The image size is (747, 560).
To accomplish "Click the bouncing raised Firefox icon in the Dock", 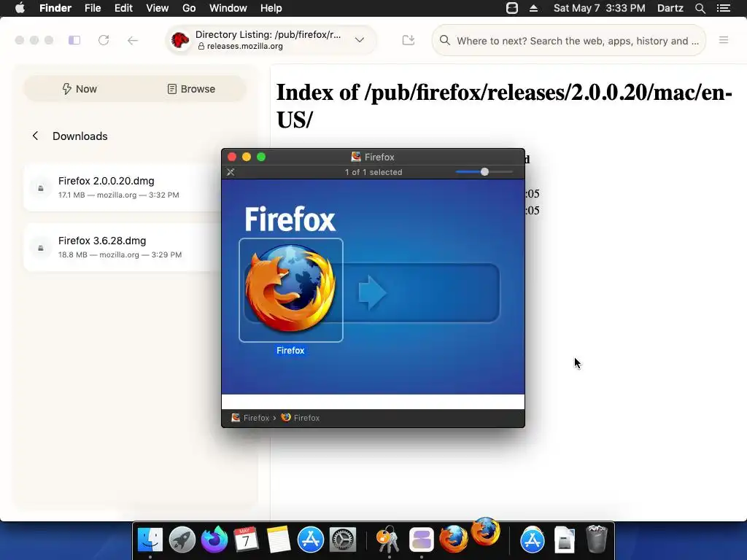I will click(485, 532).
